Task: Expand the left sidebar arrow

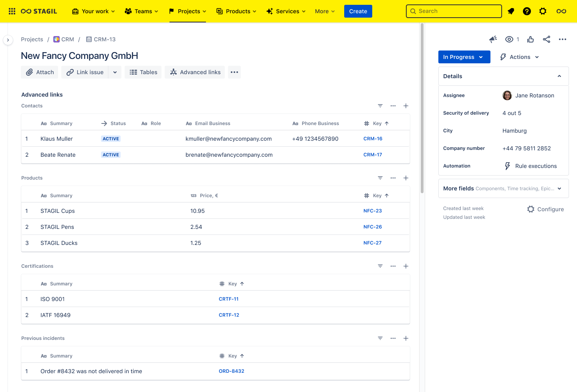Action: [8, 40]
